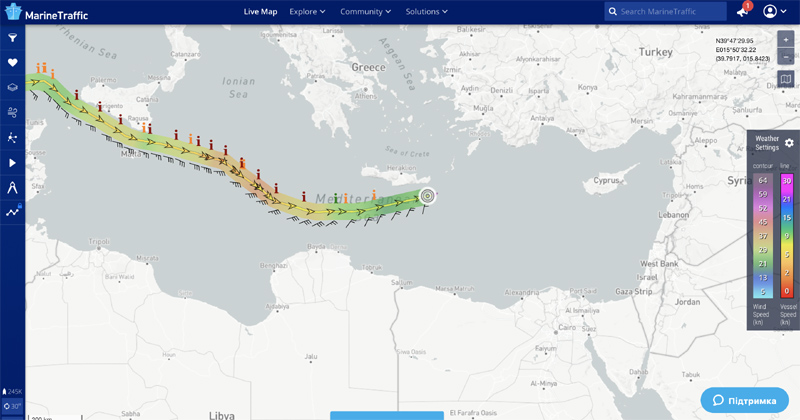Screen dimensions: 800x420
Task: Toggle the map type selector button
Action: (785, 79)
